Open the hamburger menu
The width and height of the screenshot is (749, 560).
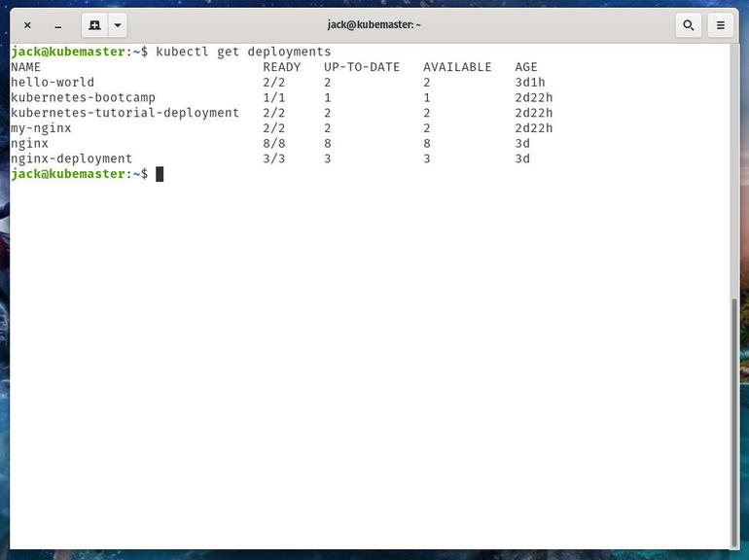[x=721, y=25]
